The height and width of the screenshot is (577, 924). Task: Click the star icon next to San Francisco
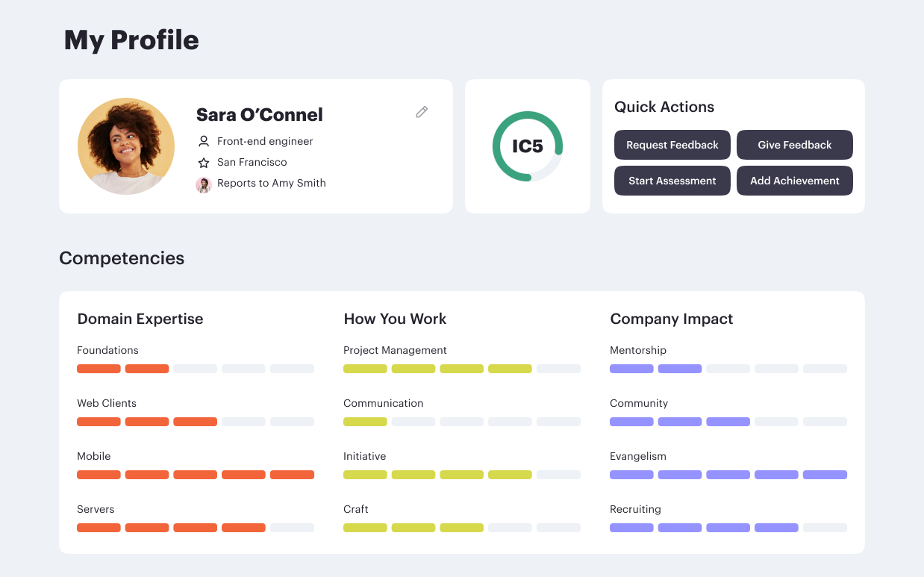pos(203,162)
